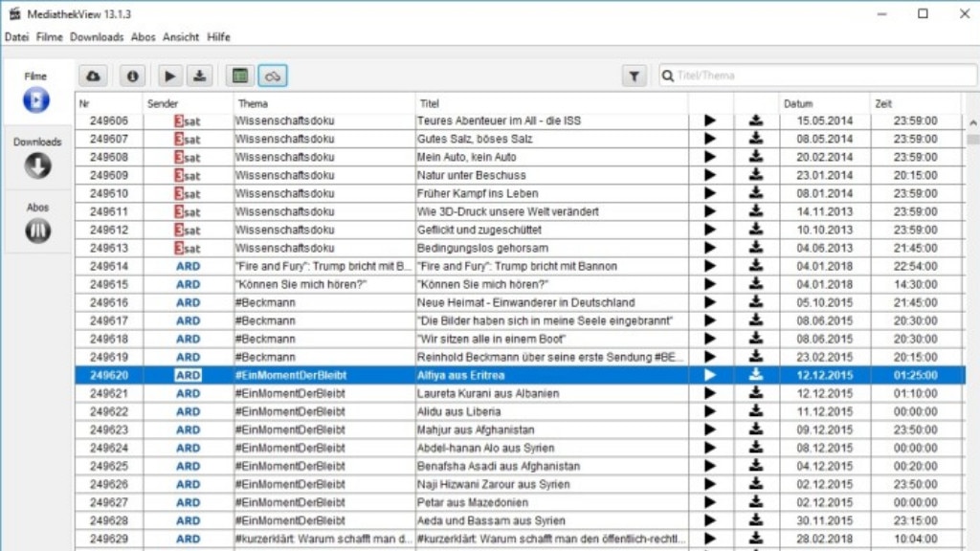Screen dimensions: 980x551
Task: Download row 249617 Beckmann film
Action: point(756,320)
